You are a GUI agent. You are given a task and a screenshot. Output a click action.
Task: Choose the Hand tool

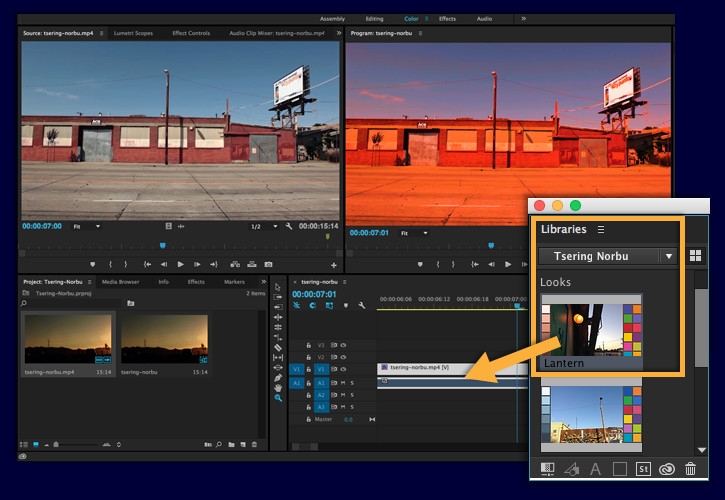(278, 387)
